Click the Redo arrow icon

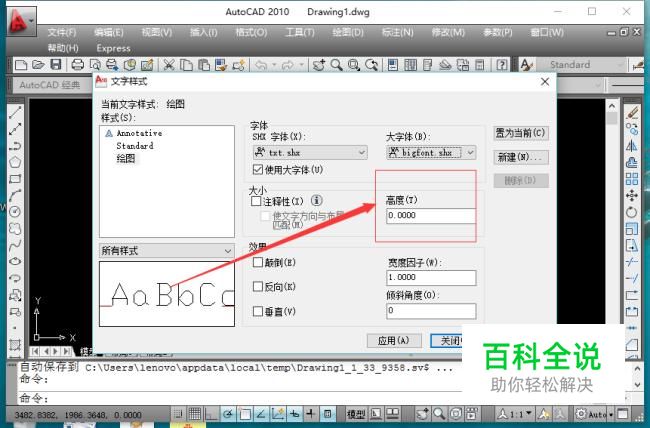pyautogui.click(x=288, y=65)
